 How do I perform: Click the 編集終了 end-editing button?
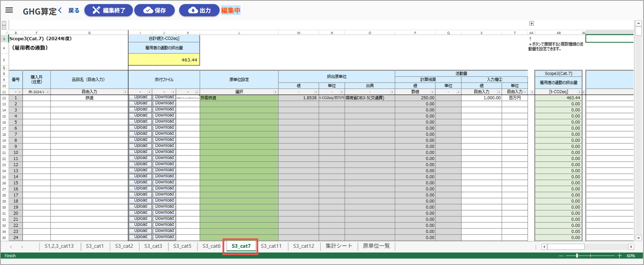(x=109, y=10)
